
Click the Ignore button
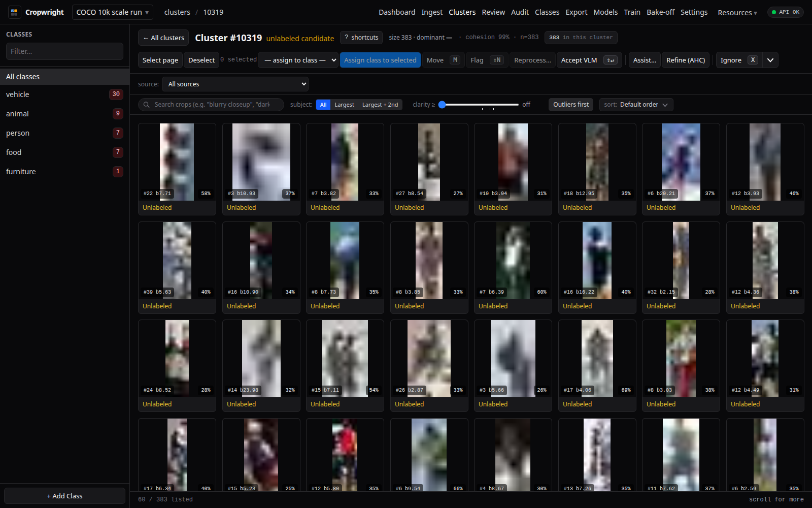click(739, 60)
